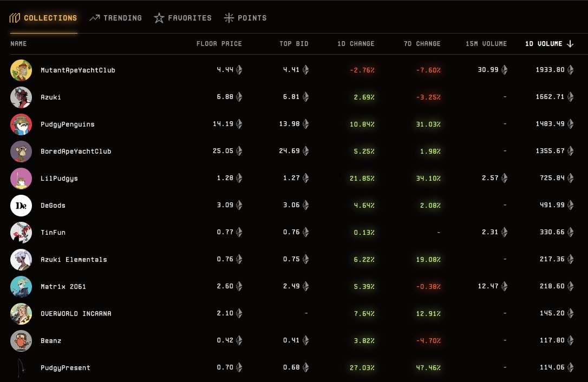Click the Favorites star icon
The image size is (588, 382).
(159, 18)
